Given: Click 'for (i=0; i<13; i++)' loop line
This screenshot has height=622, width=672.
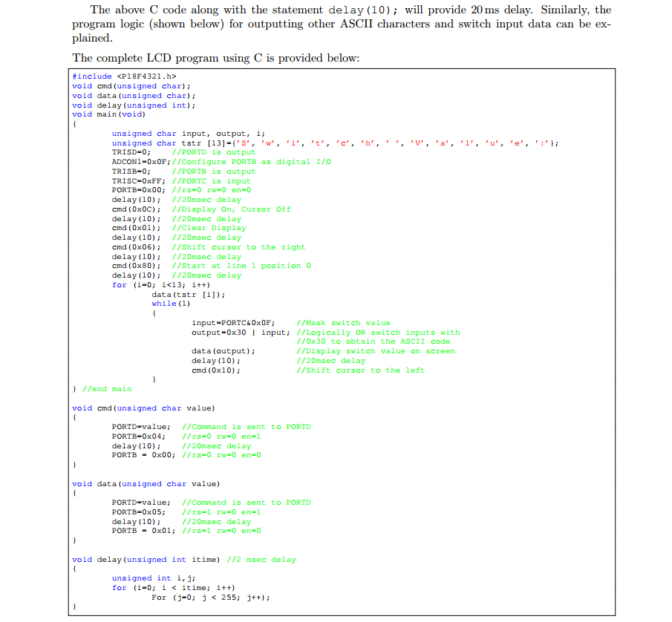Looking at the screenshot, I should (161, 285).
